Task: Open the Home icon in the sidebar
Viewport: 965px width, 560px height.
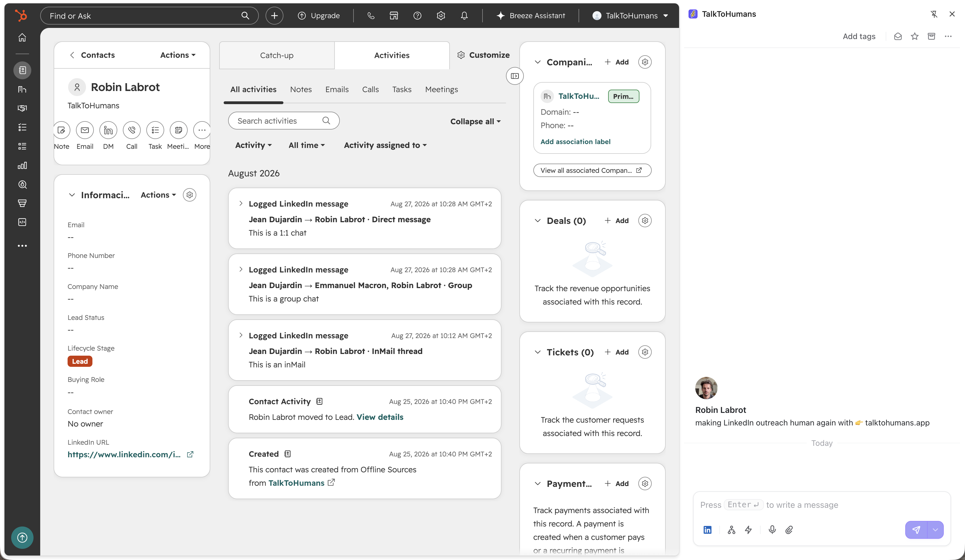Action: point(22,37)
